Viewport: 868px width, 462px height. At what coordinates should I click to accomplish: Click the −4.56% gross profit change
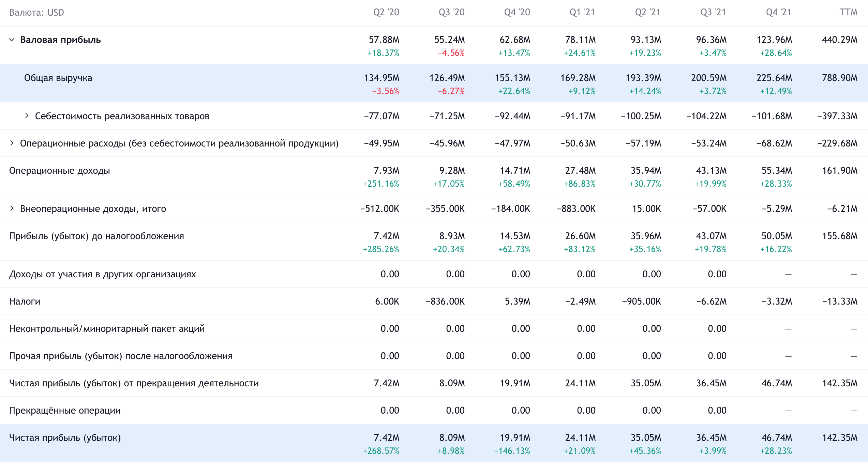point(451,53)
